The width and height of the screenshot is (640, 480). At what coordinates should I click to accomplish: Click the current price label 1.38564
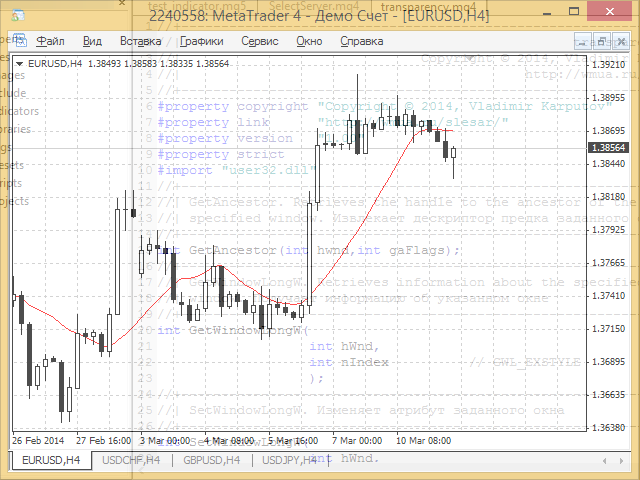608,147
